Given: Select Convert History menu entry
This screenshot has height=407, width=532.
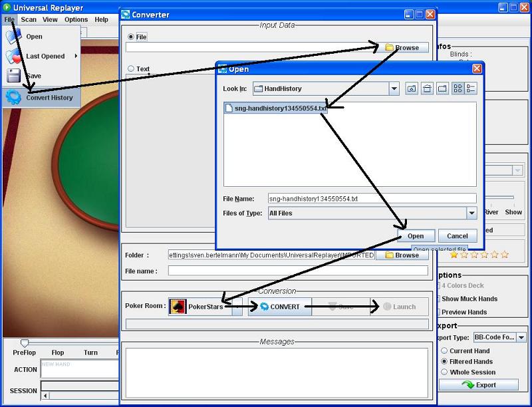Looking at the screenshot, I should click(x=41, y=98).
